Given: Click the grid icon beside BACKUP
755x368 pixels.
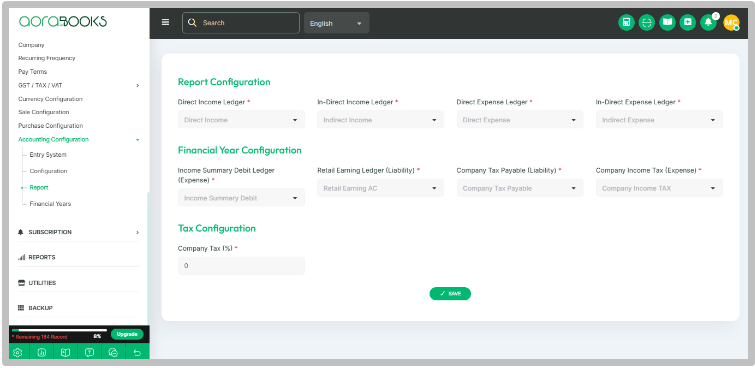Looking at the screenshot, I should (x=21, y=308).
